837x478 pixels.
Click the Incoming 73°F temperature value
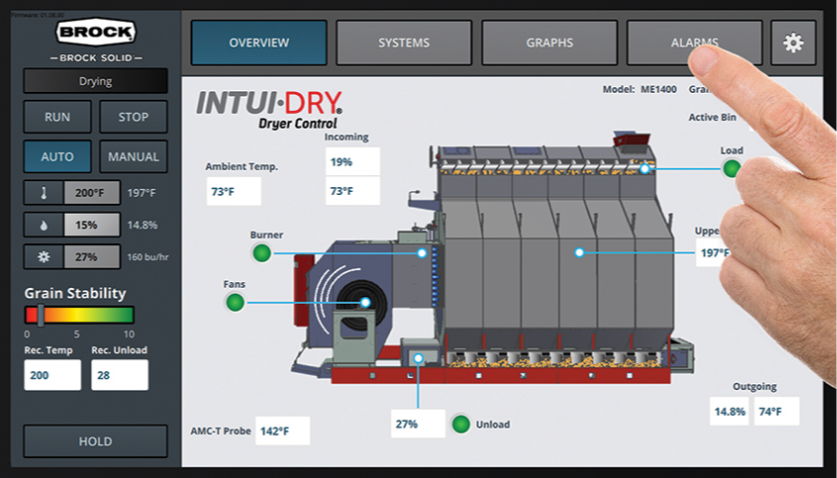(353, 191)
